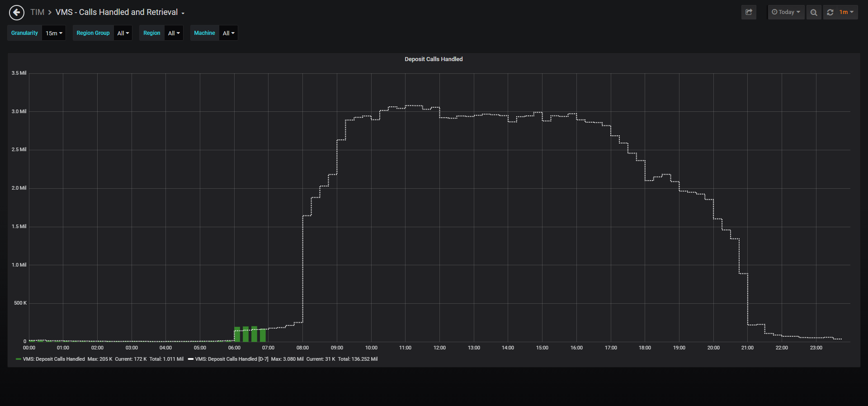Click the TIM folder breadcrumb link
The width and height of the screenshot is (868, 406).
[x=37, y=12]
